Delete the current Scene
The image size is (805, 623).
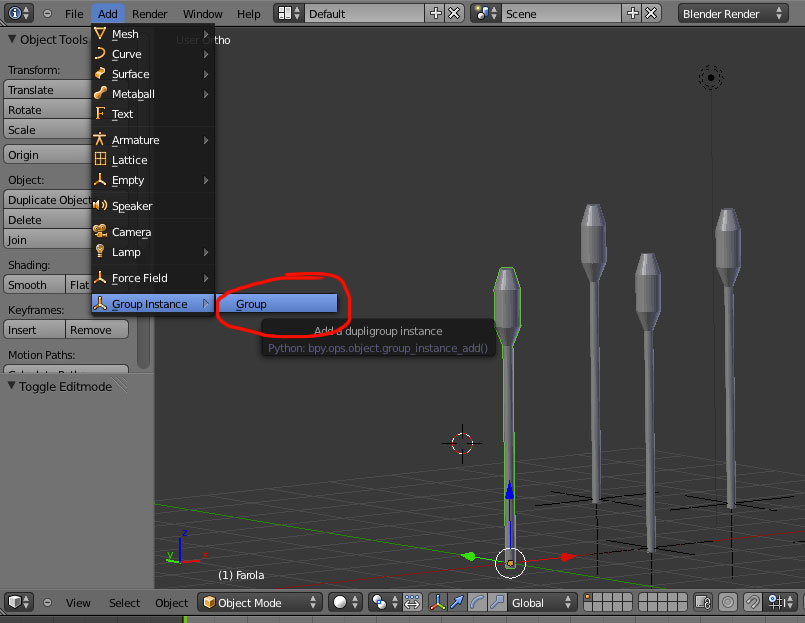pyautogui.click(x=651, y=13)
